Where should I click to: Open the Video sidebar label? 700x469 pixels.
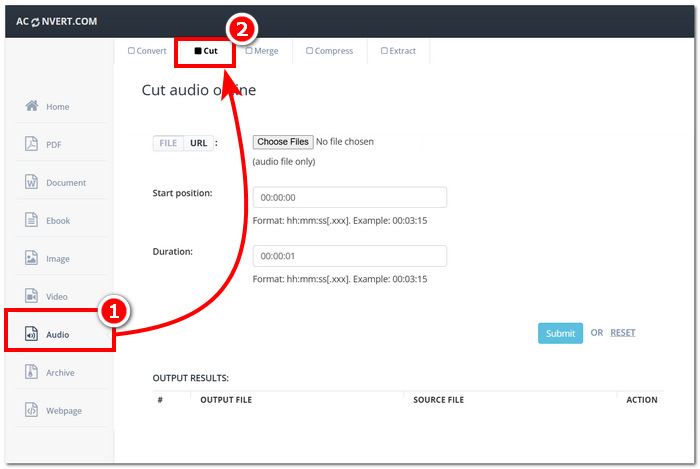[57, 297]
